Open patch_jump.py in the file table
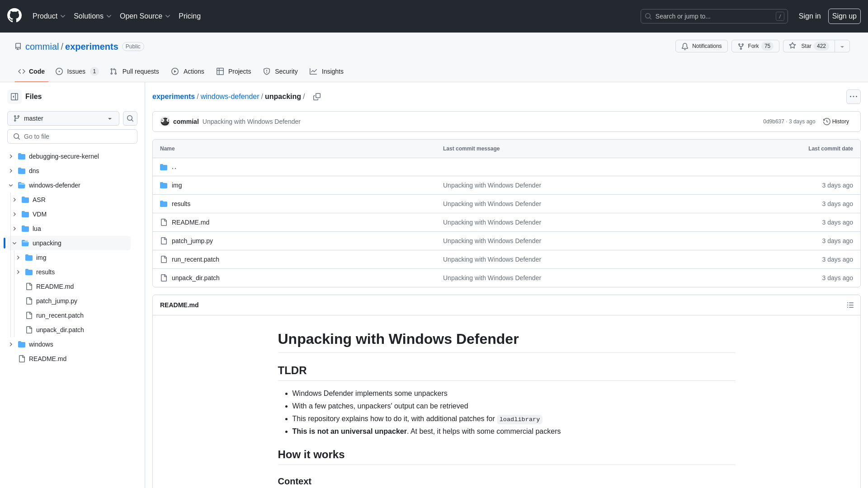The width and height of the screenshot is (868, 488). click(x=192, y=241)
